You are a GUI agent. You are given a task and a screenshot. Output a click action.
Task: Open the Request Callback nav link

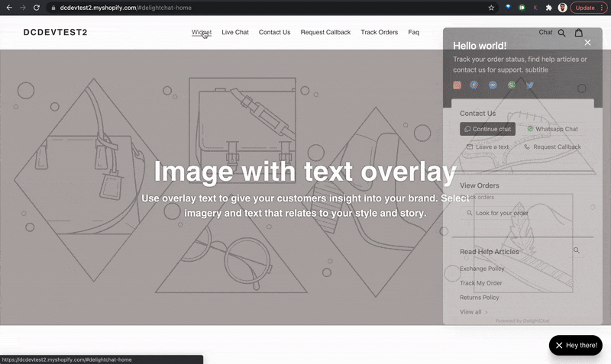pyautogui.click(x=325, y=32)
